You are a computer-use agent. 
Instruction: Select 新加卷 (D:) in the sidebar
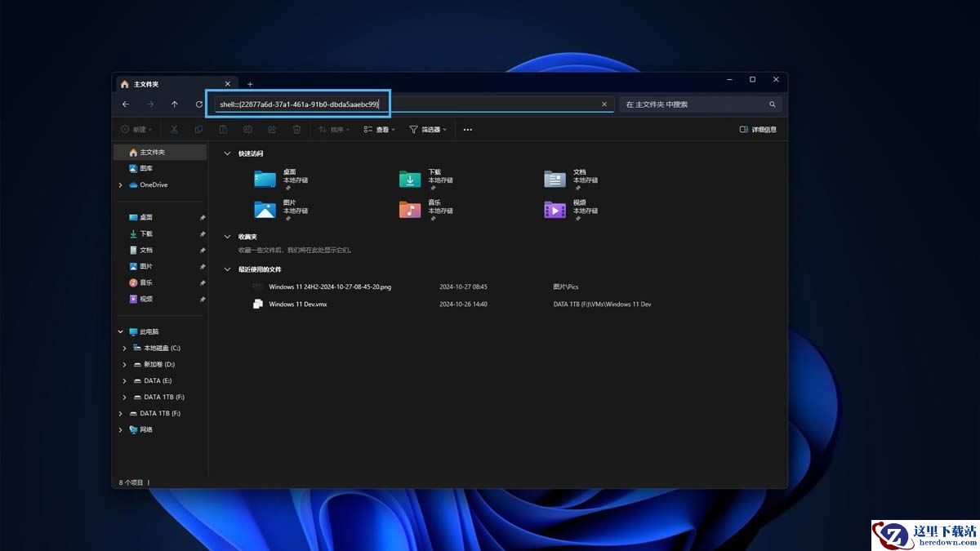pos(154,364)
